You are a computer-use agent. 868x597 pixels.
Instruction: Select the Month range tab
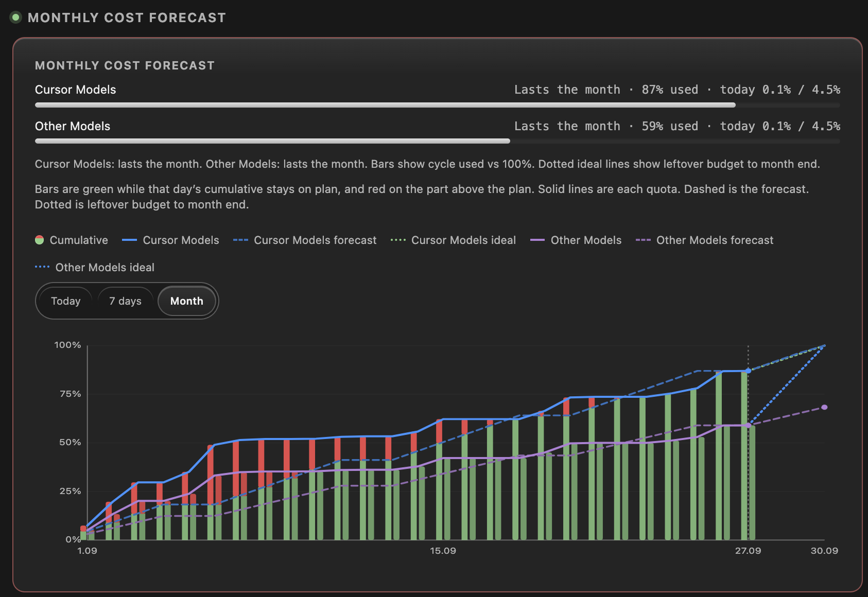(186, 301)
